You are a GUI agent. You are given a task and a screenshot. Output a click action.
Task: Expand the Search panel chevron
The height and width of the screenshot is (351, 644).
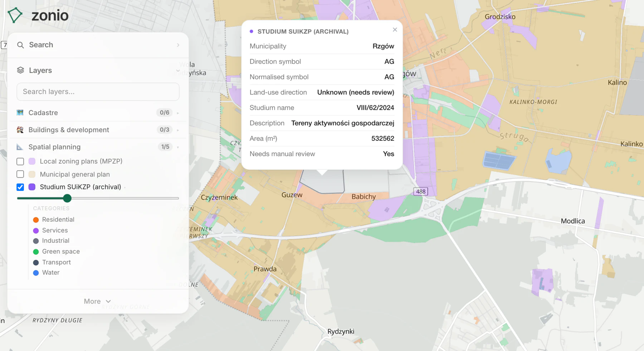click(x=178, y=45)
